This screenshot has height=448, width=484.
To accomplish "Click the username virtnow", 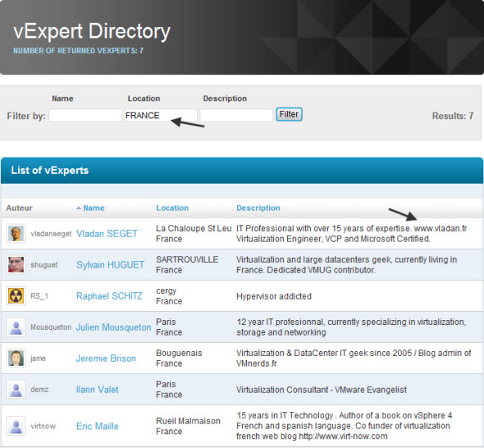I will (x=43, y=427).
